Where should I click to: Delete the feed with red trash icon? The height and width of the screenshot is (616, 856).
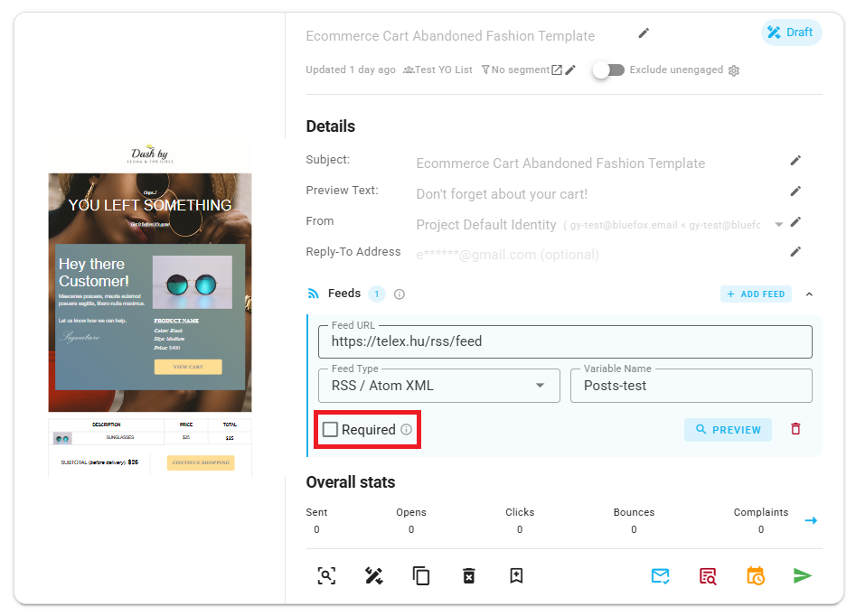pos(795,429)
